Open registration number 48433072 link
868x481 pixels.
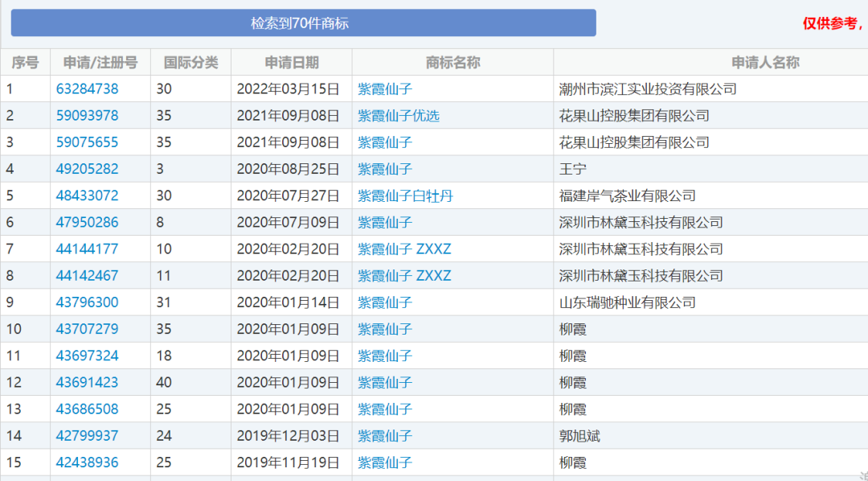87,195
